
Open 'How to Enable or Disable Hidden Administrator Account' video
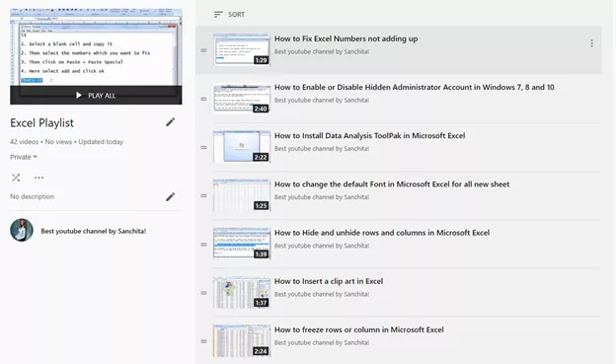click(414, 87)
